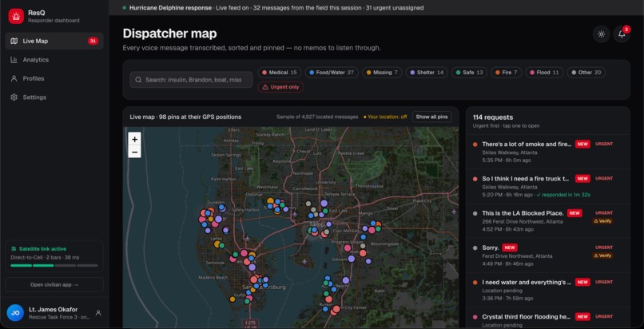Click the 'Sample of 4,927 located messages' text
Image resolution: width=644 pixels, height=329 pixels.
click(x=317, y=117)
